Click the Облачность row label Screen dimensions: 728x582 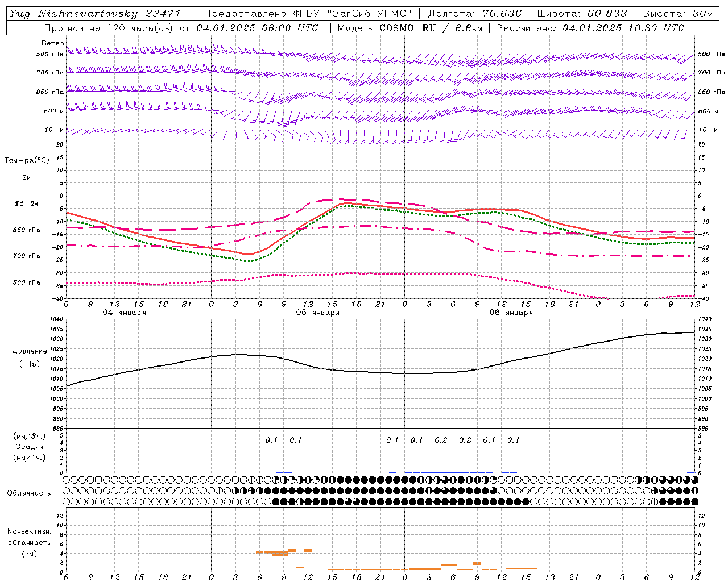[29, 493]
